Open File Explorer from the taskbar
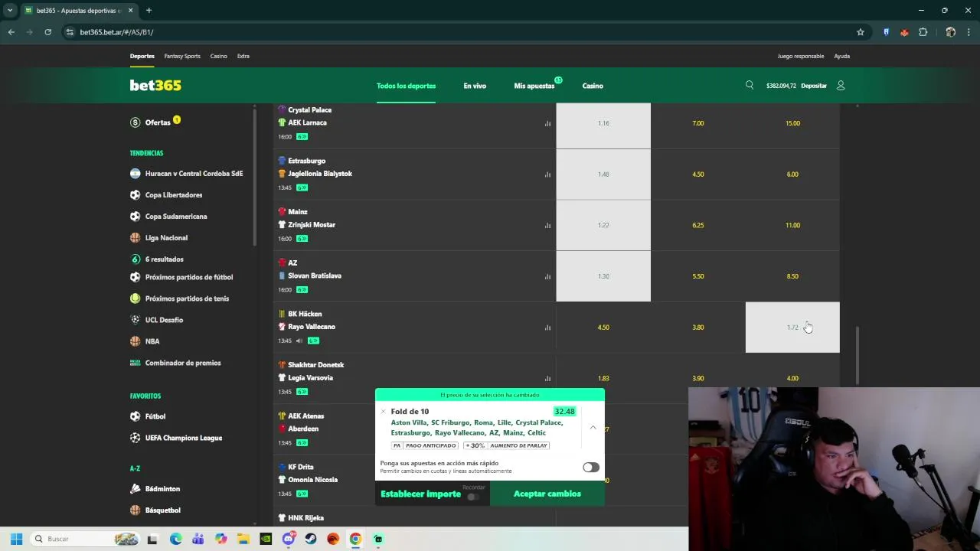This screenshot has width=980, height=551. pyautogui.click(x=243, y=539)
